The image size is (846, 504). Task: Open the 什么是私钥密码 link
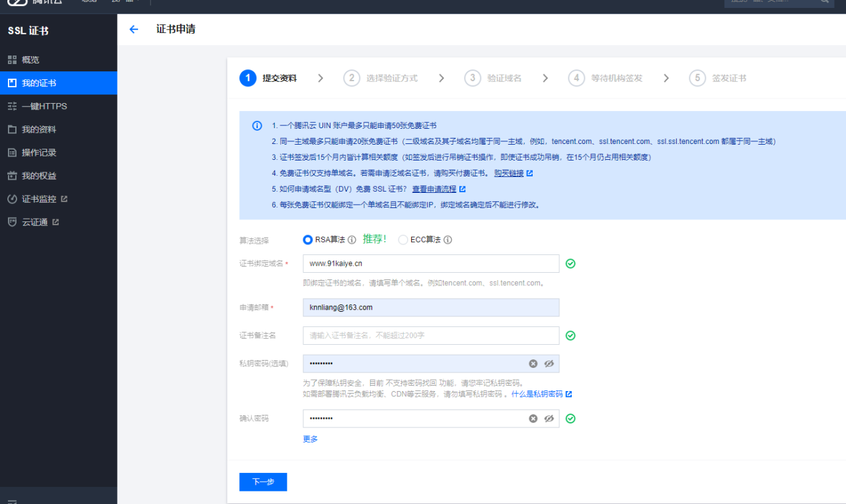coord(537,394)
